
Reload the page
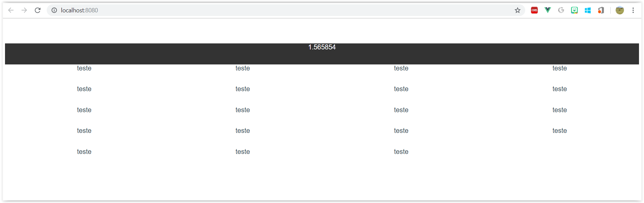[x=38, y=10]
